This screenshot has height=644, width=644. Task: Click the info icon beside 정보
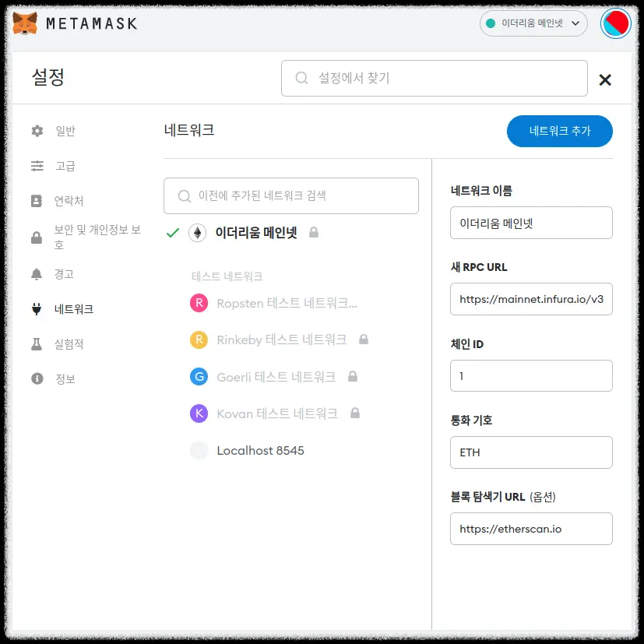click(37, 378)
